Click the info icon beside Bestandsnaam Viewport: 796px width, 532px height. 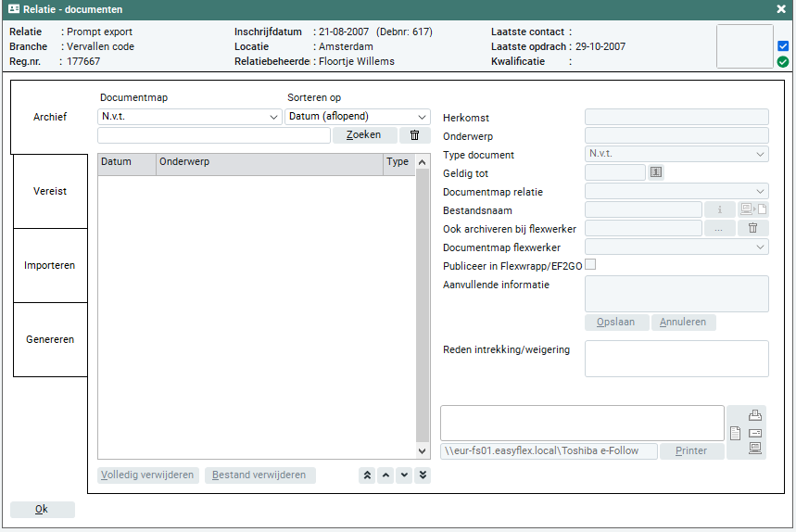(720, 209)
